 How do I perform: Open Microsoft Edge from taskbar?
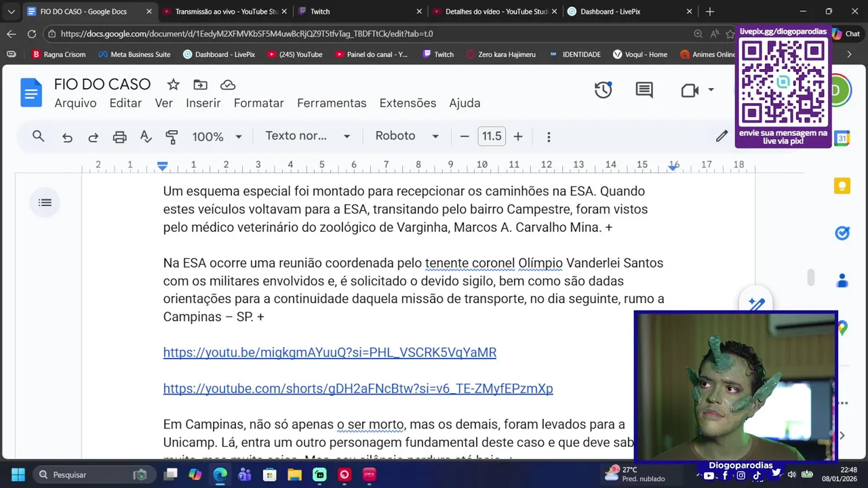point(220,474)
